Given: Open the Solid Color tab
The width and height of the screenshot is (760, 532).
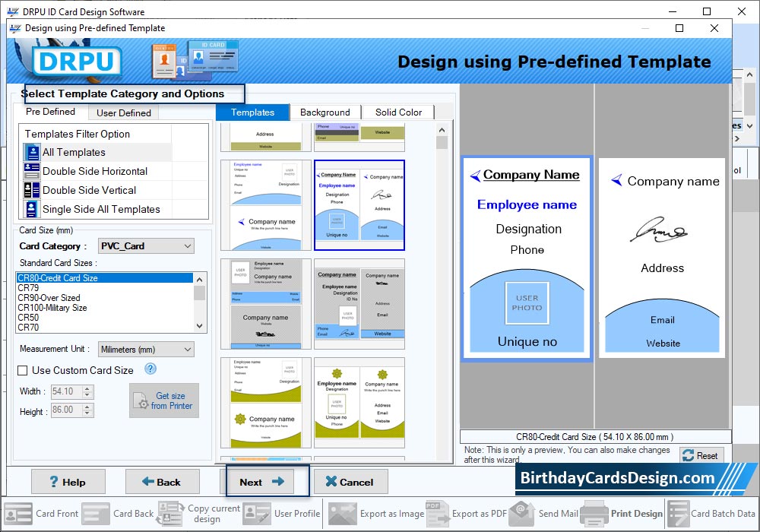Looking at the screenshot, I should point(398,112).
